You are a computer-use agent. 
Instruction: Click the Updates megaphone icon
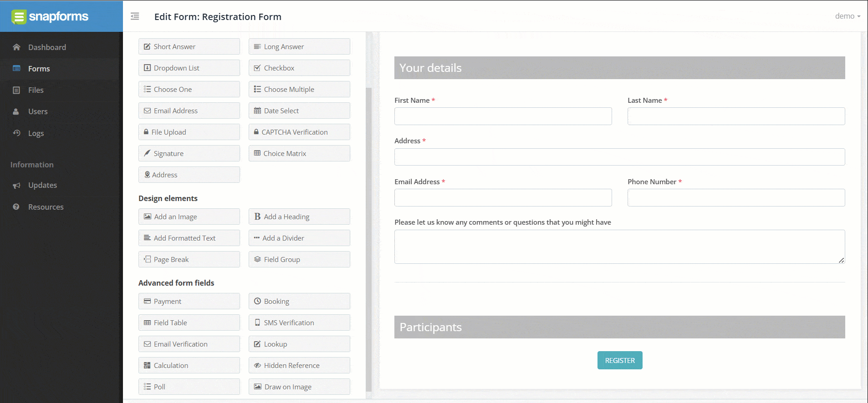coord(16,185)
